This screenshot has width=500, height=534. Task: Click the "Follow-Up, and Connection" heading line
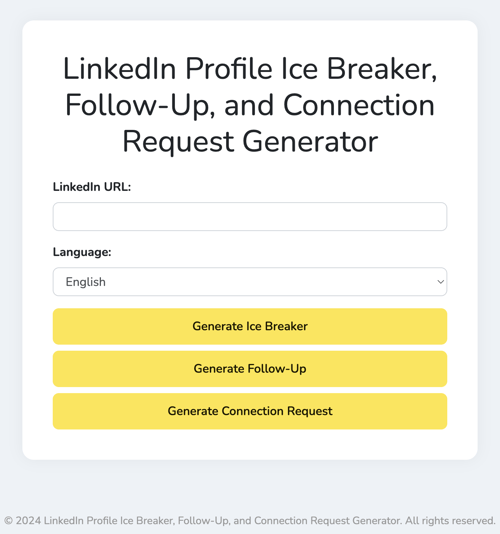(x=250, y=105)
